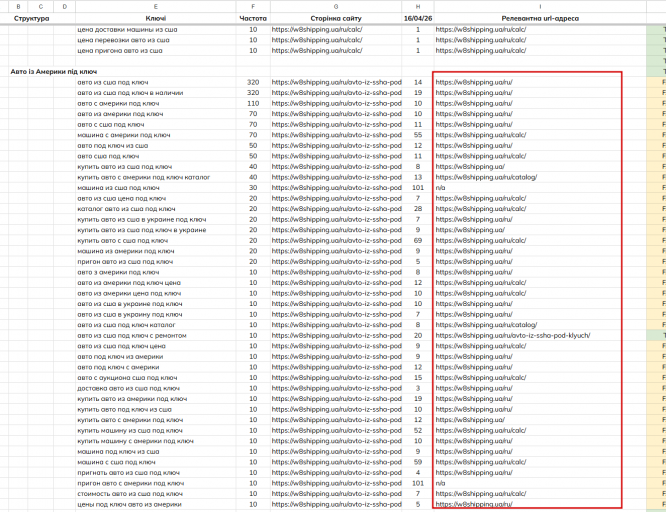Click frequency 30 for 'машина из сша под ключ'

tap(253, 187)
